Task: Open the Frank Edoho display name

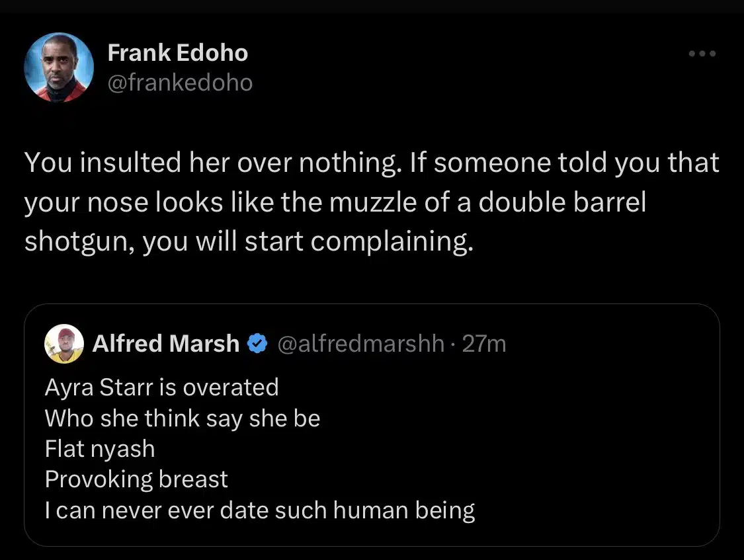Action: click(x=177, y=53)
